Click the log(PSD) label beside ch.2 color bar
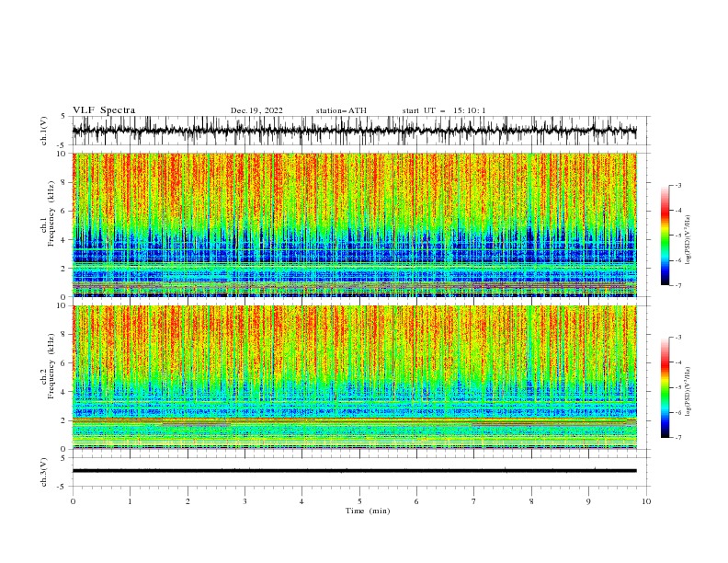This screenshot has height=563, width=728. click(688, 393)
